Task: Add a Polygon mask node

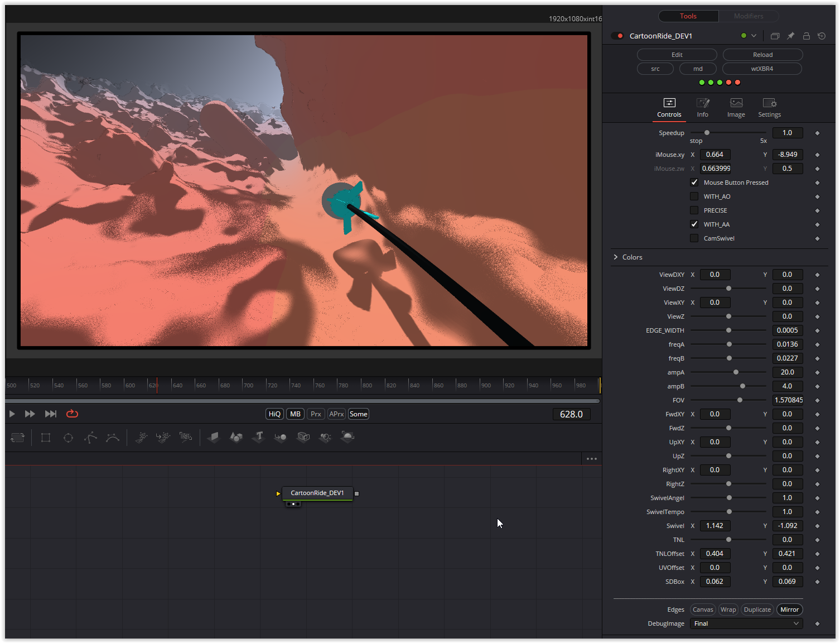Action: (90, 437)
